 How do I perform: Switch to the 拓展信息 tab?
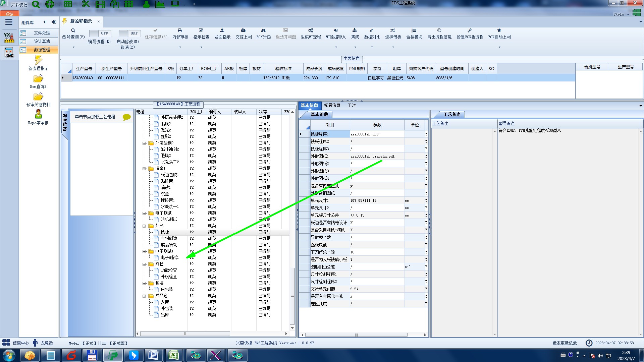tap(332, 105)
